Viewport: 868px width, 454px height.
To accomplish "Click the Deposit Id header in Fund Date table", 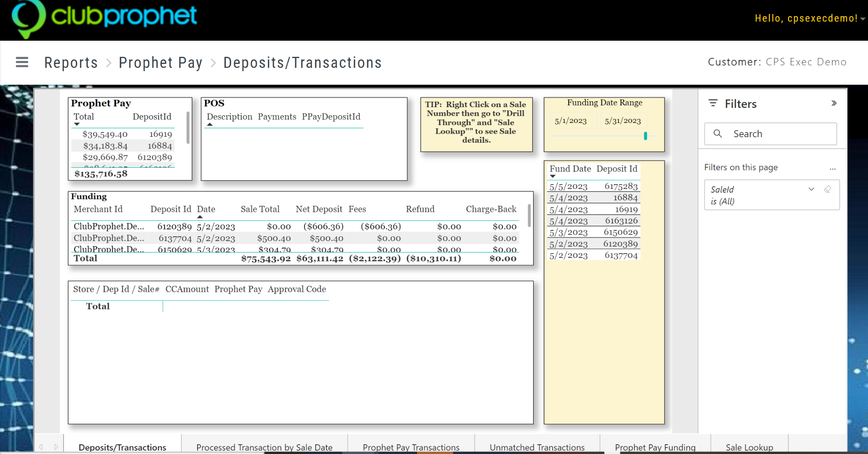I will click(x=617, y=169).
